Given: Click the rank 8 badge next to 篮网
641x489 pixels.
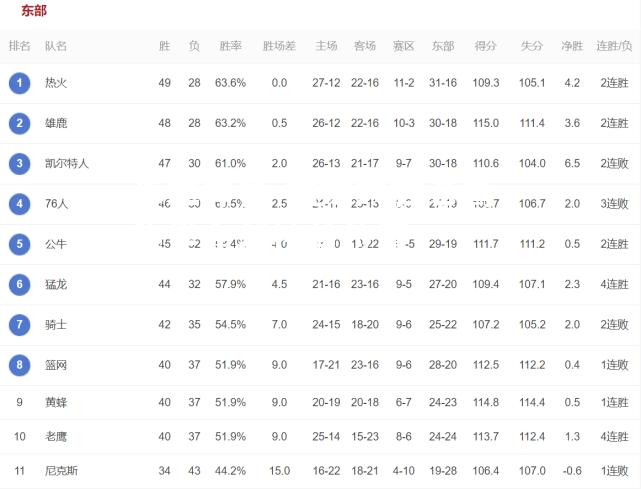Looking at the screenshot, I should [20, 365].
